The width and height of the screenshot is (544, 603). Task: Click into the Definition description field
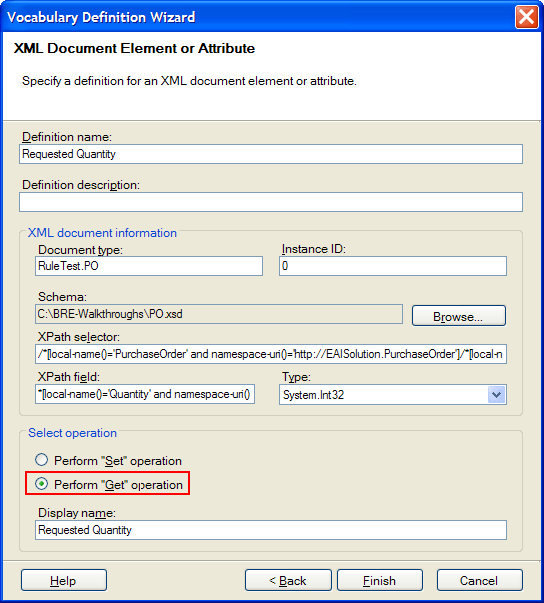click(x=271, y=202)
